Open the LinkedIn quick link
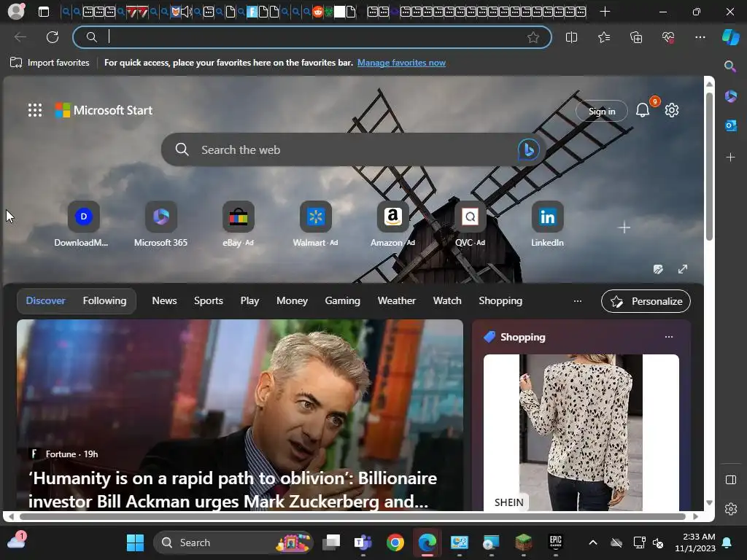Image resolution: width=747 pixels, height=560 pixels. 547,225
